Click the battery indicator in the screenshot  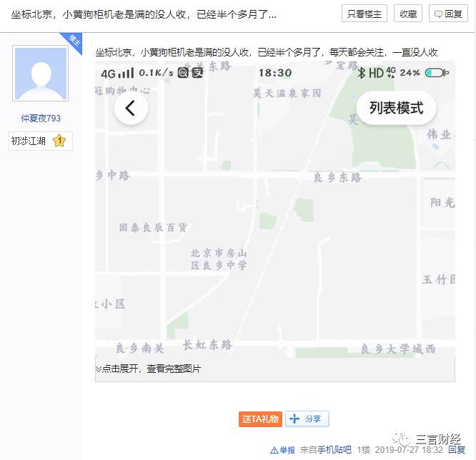click(437, 73)
